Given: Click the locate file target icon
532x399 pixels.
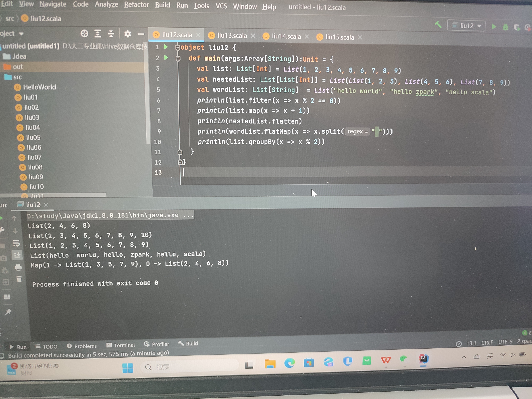Looking at the screenshot, I should pos(84,34).
